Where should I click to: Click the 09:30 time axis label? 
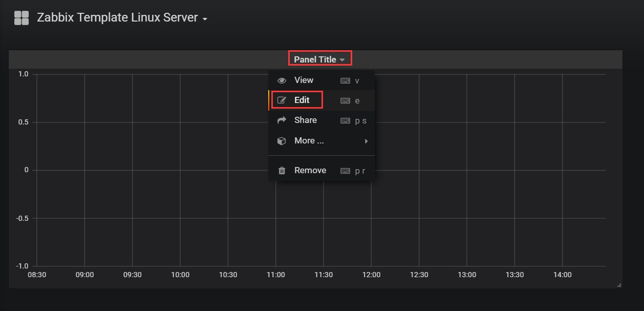tap(133, 275)
